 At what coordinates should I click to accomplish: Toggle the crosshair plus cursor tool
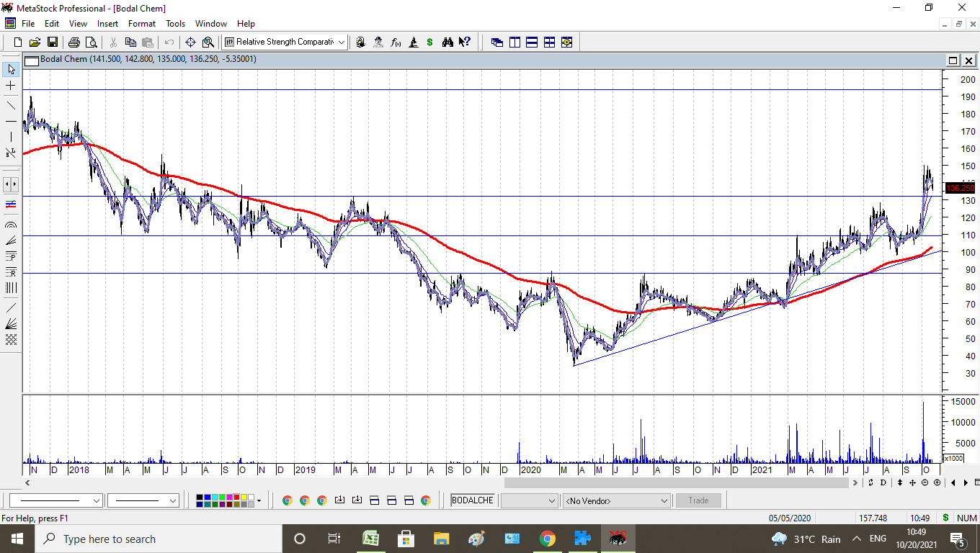click(11, 86)
